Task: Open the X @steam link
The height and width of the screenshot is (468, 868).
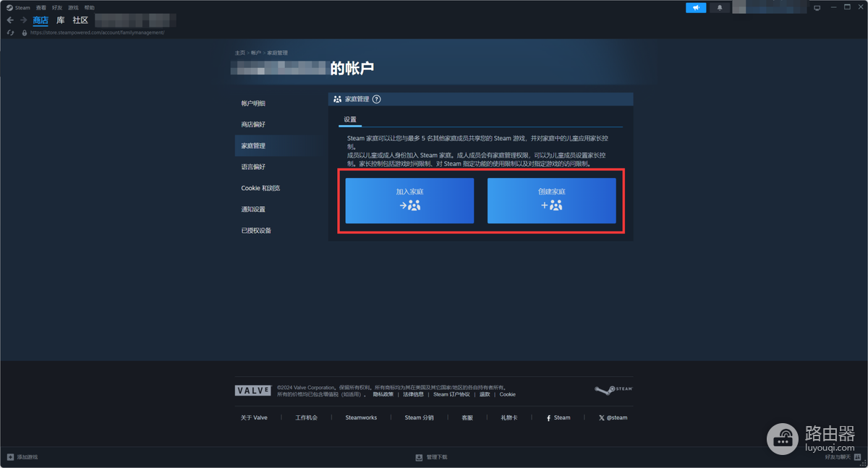Action: [x=613, y=417]
